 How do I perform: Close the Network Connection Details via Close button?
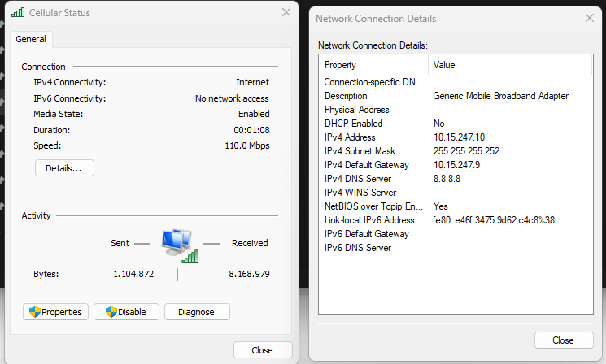(563, 340)
